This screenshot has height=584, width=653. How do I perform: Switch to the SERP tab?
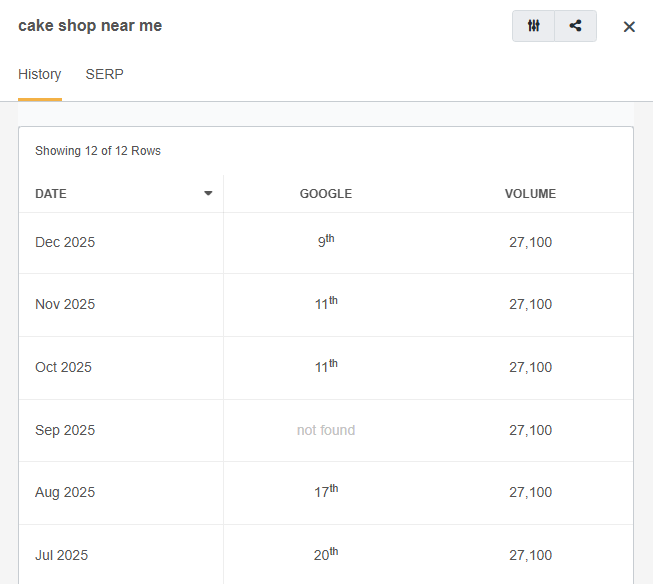[x=105, y=74]
